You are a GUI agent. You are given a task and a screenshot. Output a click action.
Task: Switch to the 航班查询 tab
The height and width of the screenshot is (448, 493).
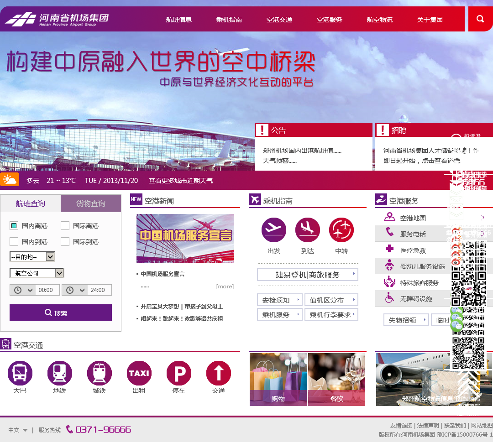[31, 203]
